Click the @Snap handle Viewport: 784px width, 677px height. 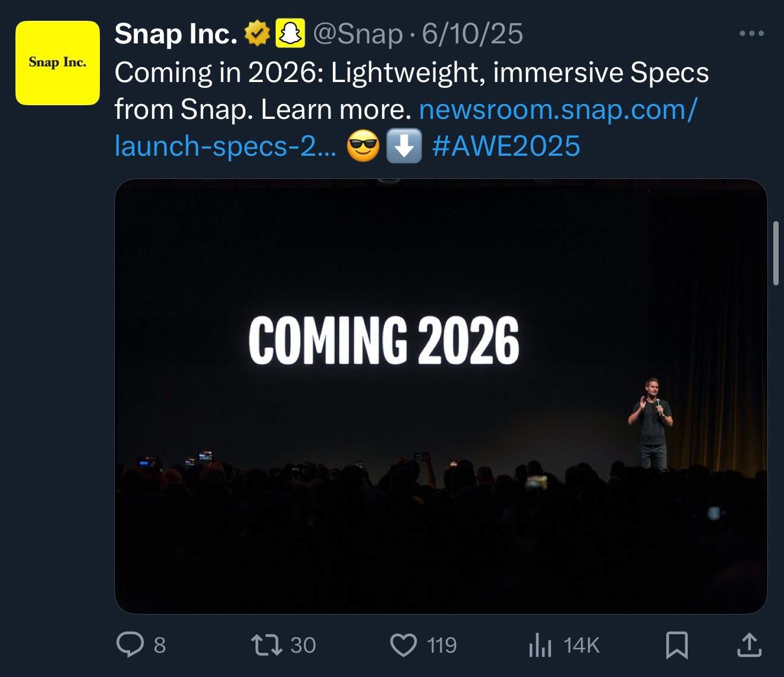tap(357, 34)
